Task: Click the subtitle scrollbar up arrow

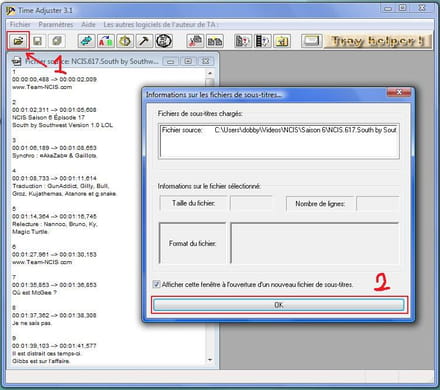Action: click(x=210, y=73)
